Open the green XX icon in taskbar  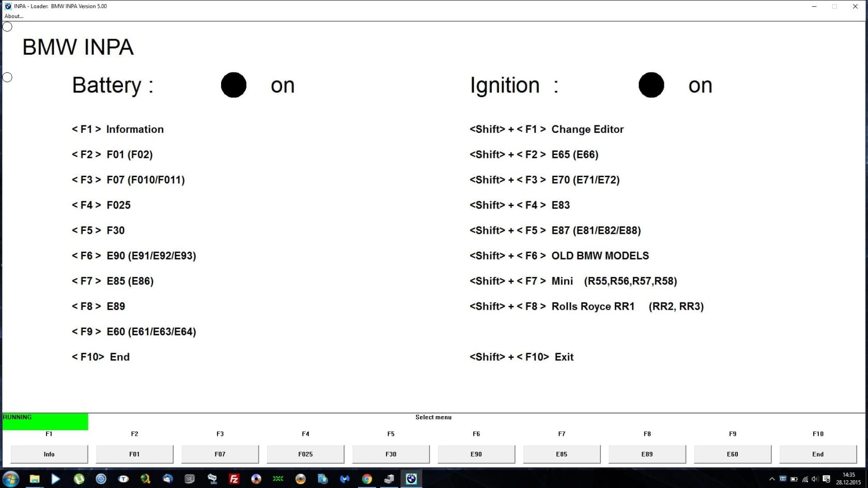(278, 479)
